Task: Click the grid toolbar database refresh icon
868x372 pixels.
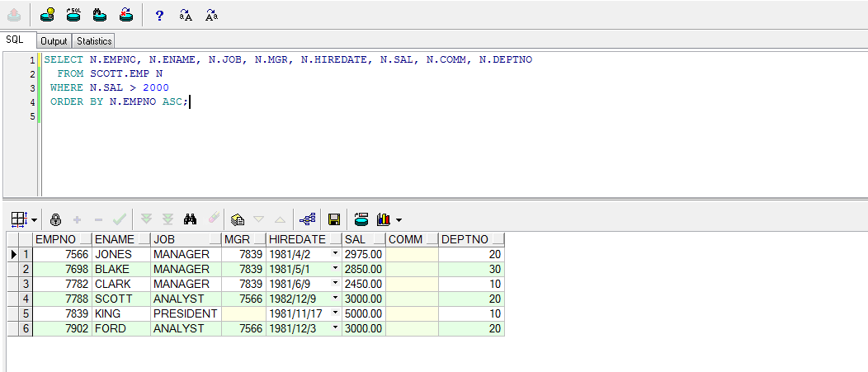Action: point(361,219)
